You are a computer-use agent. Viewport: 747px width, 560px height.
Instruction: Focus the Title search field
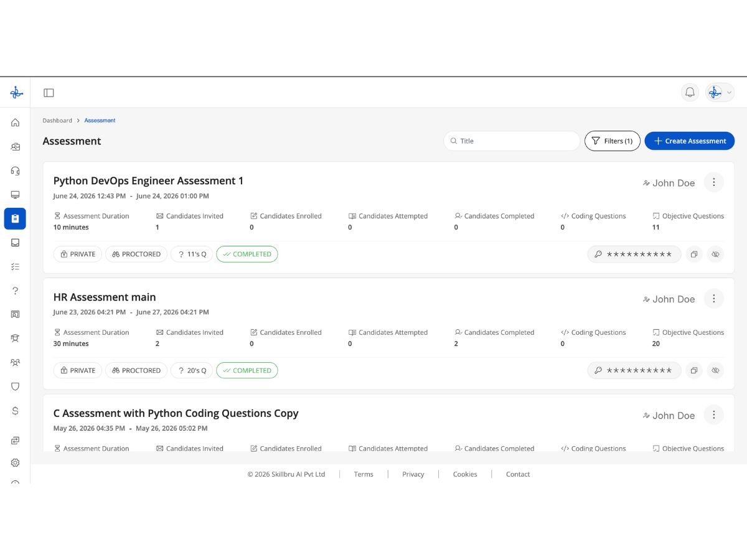(512, 141)
